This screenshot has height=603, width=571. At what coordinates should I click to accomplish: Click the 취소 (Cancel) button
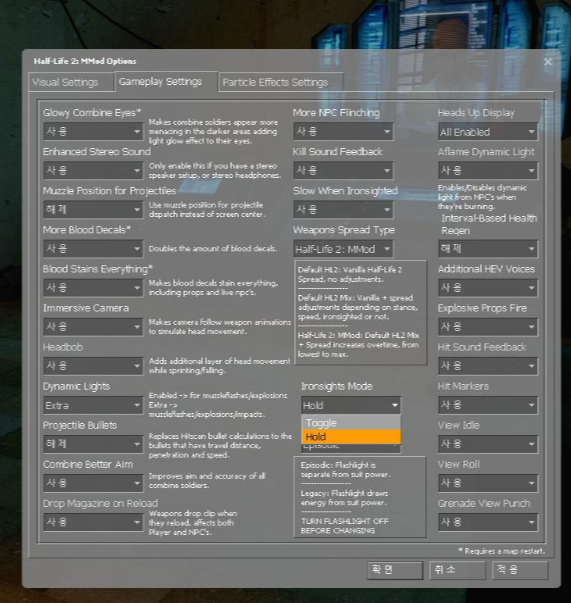click(x=458, y=570)
